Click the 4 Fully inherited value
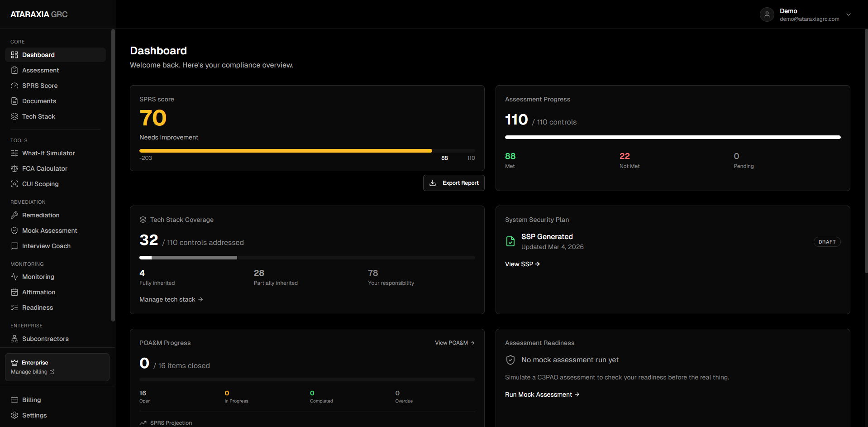 click(142, 273)
